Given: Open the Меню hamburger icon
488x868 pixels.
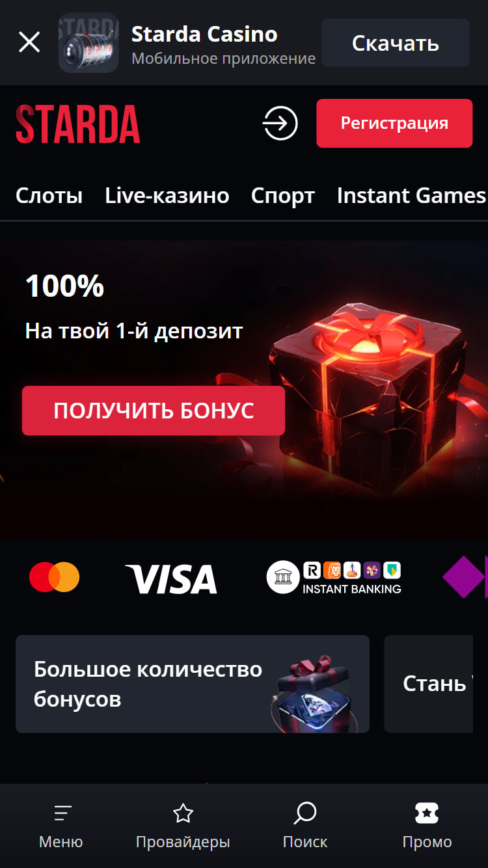Looking at the screenshot, I should click(62, 813).
